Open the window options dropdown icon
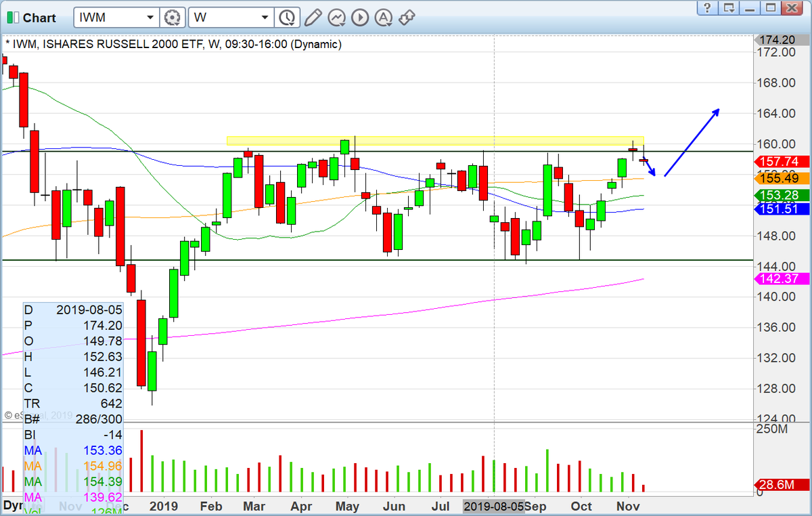Screen dimensions: 812x516 coord(728,8)
